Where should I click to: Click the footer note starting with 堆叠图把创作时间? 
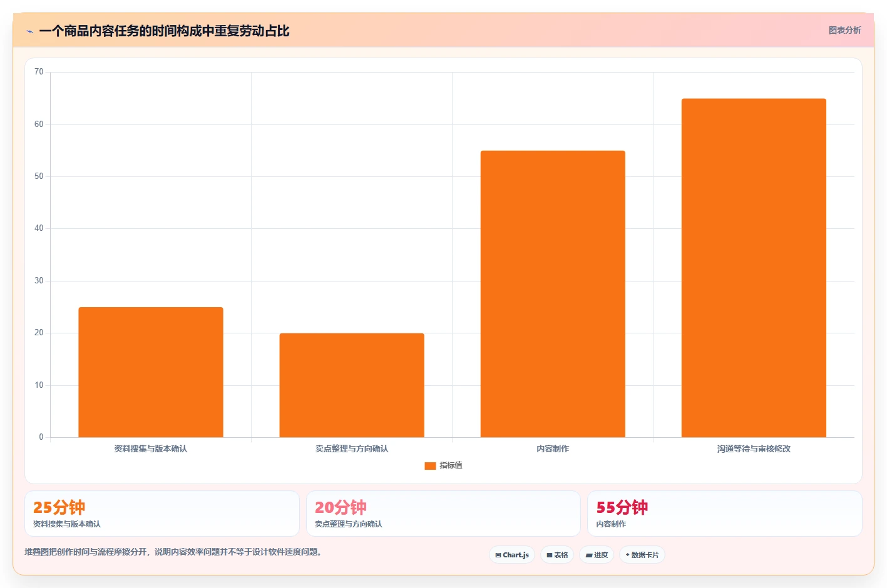pos(173,552)
